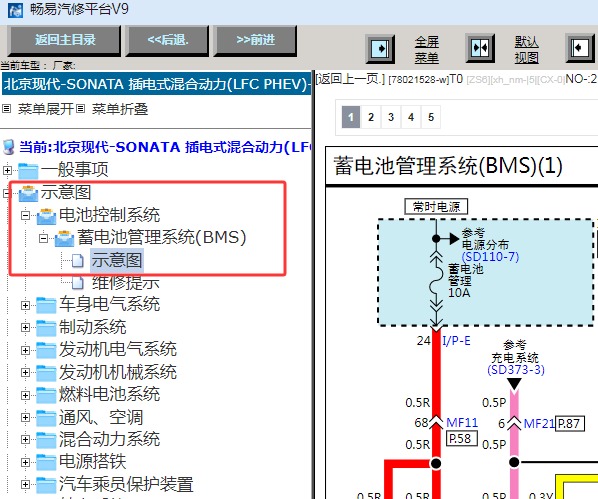Expand the 电源搭铁 node
Image resolution: width=598 pixels, height=499 pixels.
pos(26,462)
